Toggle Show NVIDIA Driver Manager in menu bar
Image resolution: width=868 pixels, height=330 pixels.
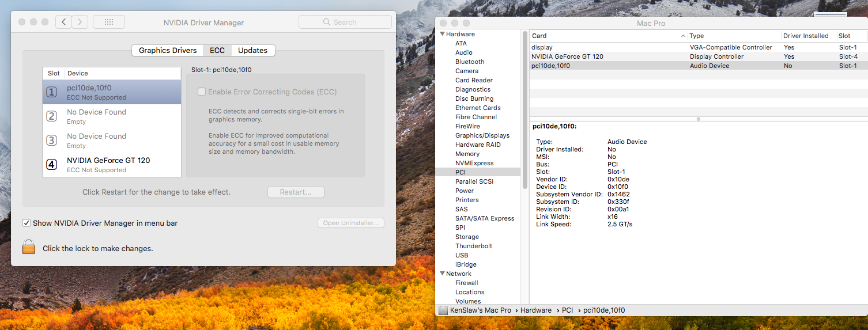pos(27,223)
